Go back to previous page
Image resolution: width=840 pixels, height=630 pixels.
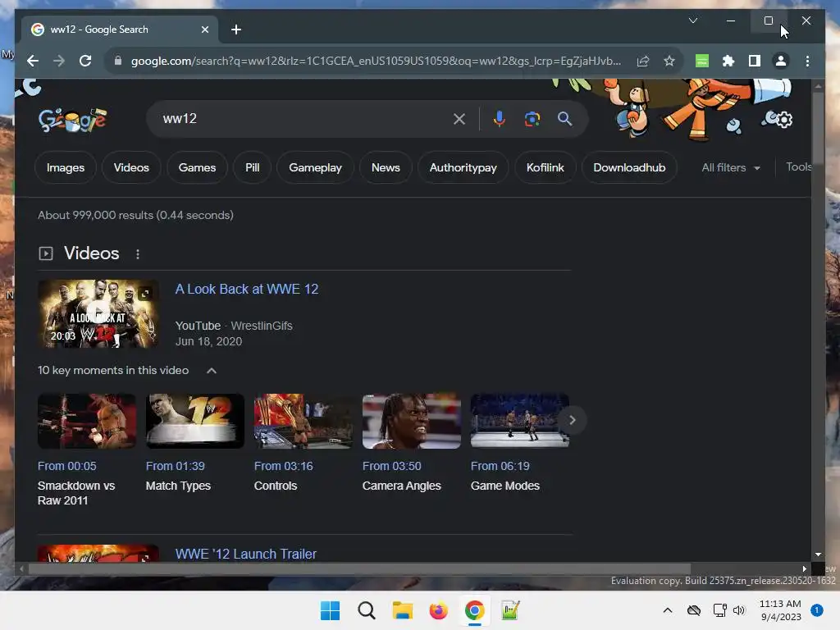33,61
